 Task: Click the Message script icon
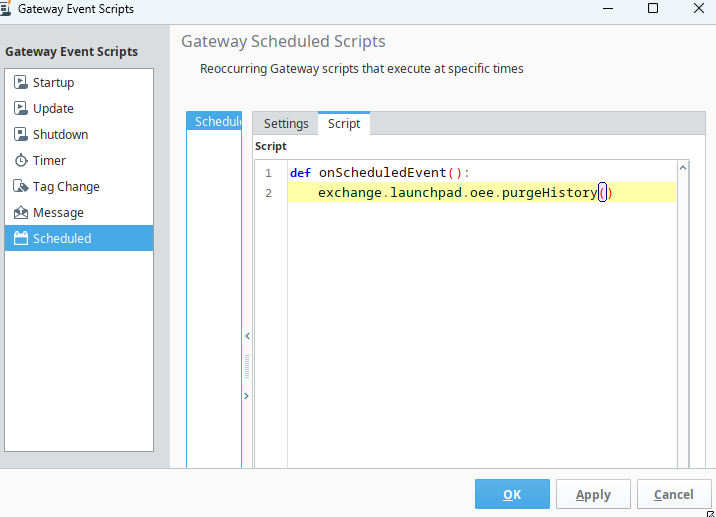click(x=20, y=212)
